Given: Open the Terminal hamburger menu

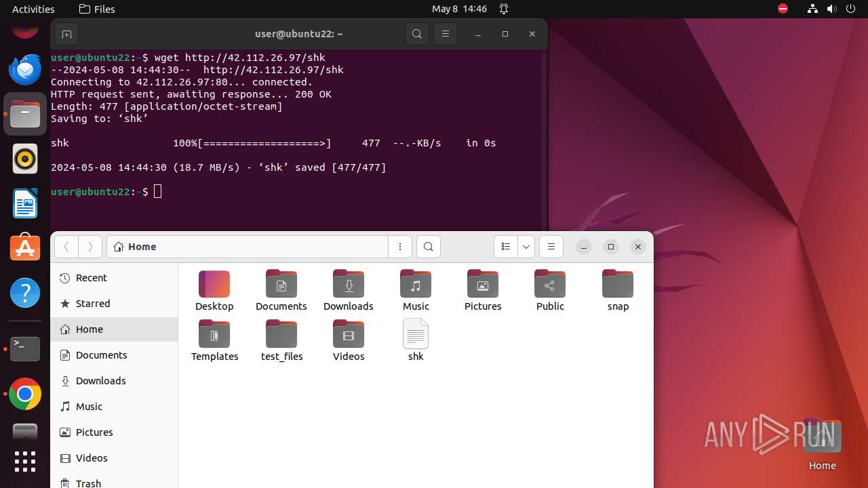Looking at the screenshot, I should (x=446, y=34).
